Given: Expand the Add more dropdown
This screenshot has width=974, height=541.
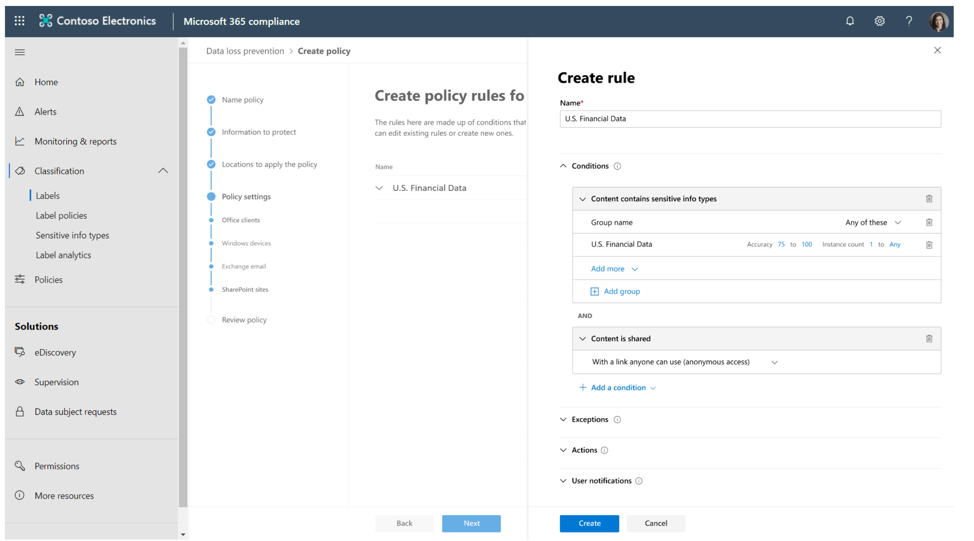Looking at the screenshot, I should (x=614, y=269).
